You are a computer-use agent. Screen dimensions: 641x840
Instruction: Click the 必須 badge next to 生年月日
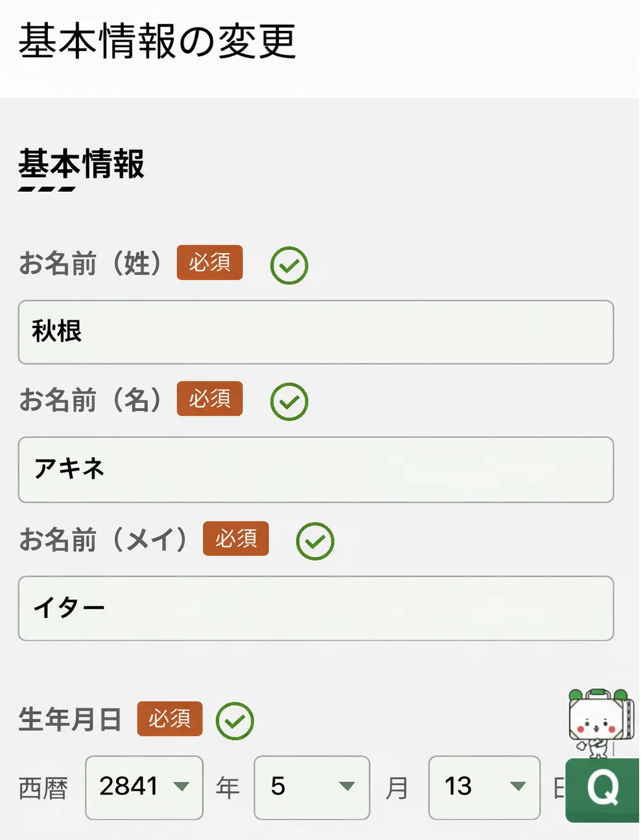tap(170, 718)
